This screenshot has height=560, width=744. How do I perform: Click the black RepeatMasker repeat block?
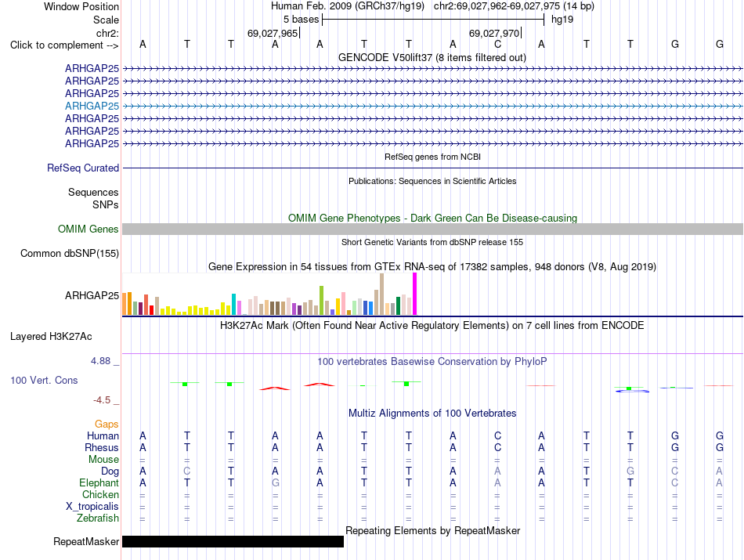pos(233,541)
